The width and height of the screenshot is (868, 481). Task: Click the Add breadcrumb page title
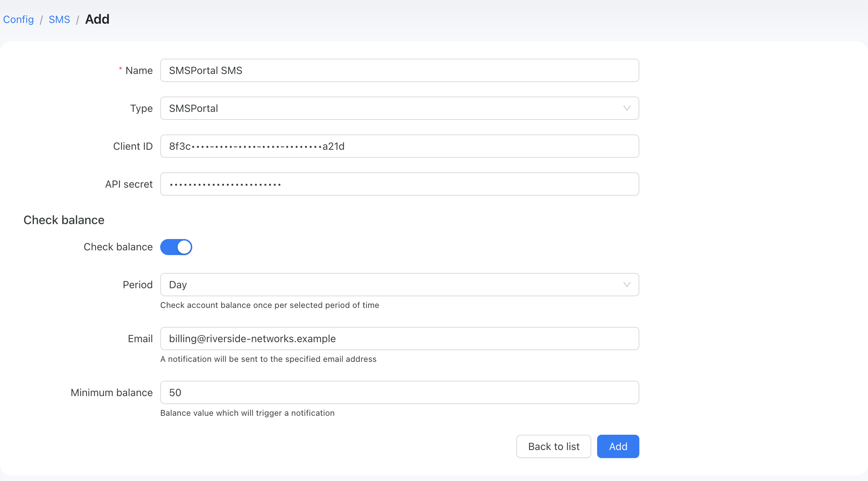(x=97, y=19)
